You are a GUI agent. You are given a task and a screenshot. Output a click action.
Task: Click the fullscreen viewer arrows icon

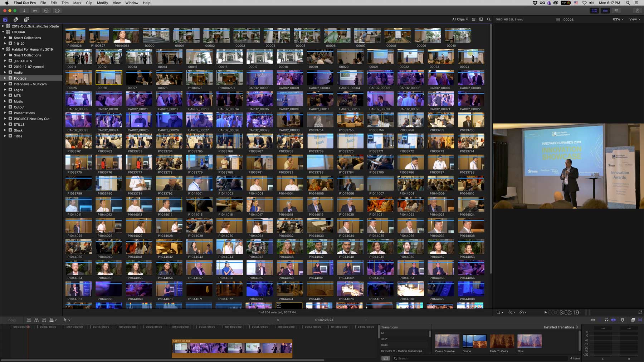pos(640,312)
